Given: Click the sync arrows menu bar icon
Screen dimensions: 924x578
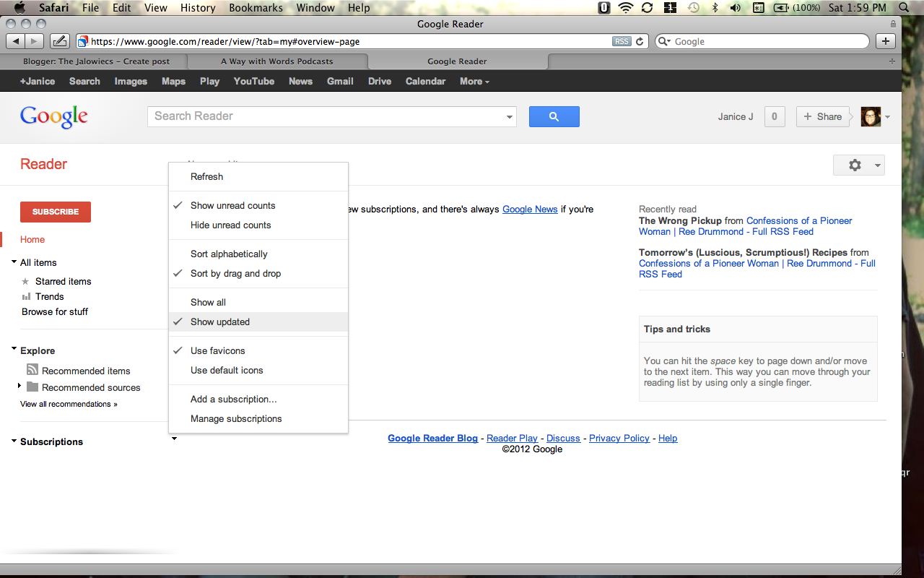Looking at the screenshot, I should [647, 8].
